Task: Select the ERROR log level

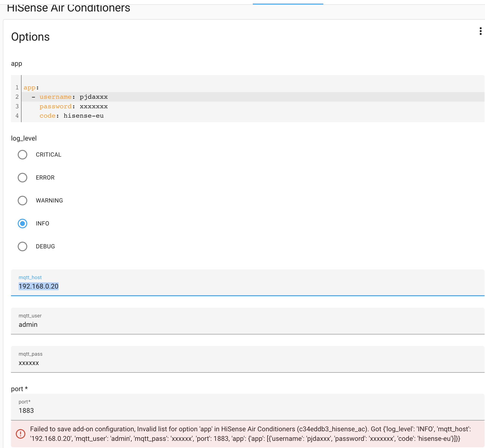Action: pos(22,177)
